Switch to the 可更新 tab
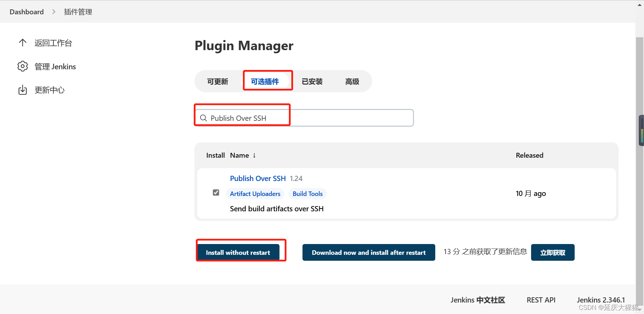644x314 pixels. [218, 81]
